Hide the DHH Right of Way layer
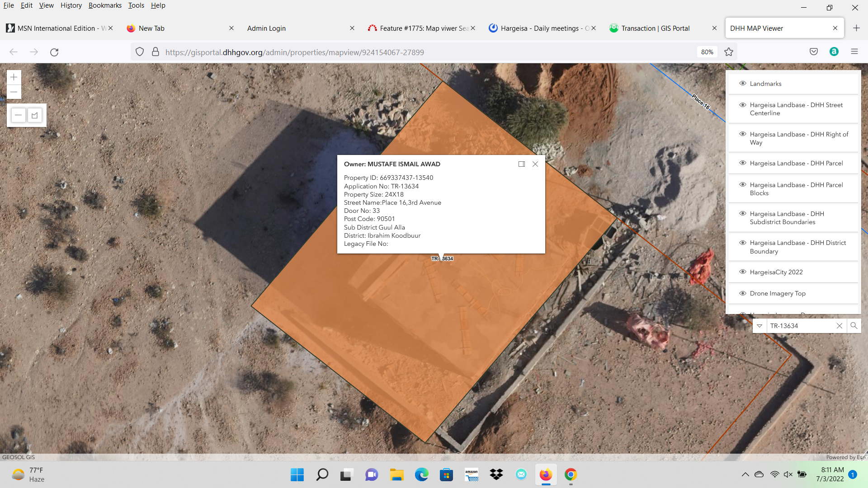The height and width of the screenshot is (488, 868). (742, 134)
